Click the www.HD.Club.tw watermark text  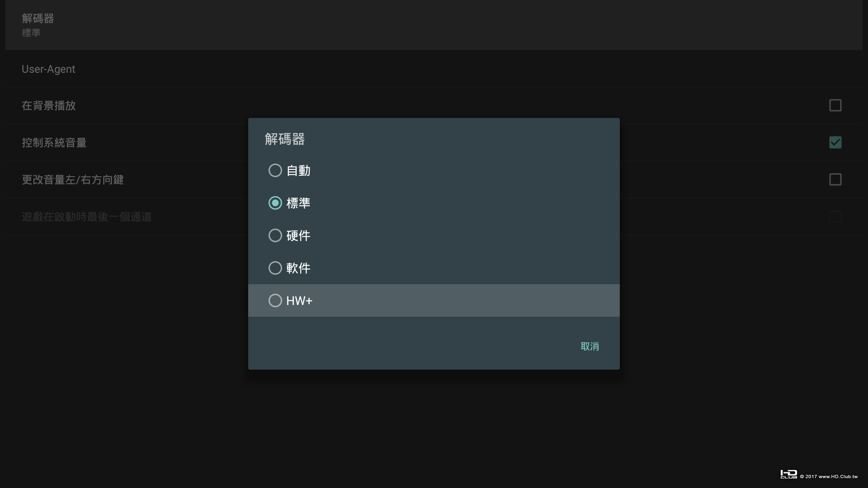click(x=838, y=476)
